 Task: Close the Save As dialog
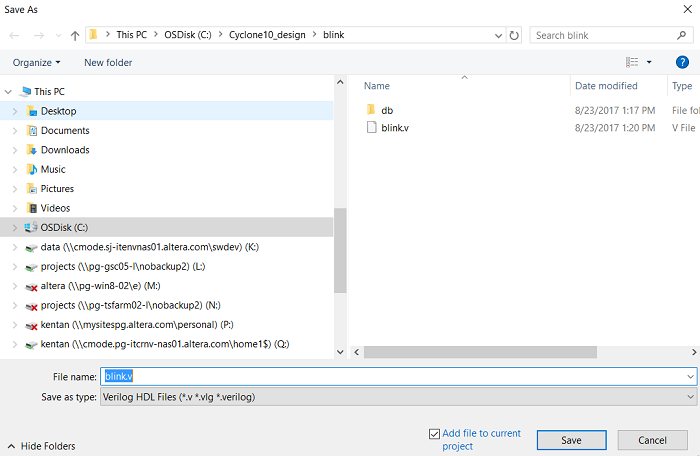[x=688, y=9]
